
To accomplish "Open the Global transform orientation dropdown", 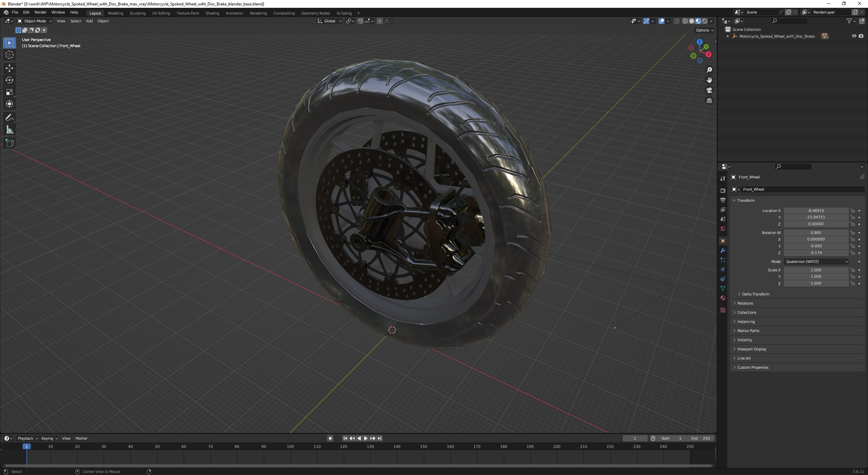I will coord(329,21).
